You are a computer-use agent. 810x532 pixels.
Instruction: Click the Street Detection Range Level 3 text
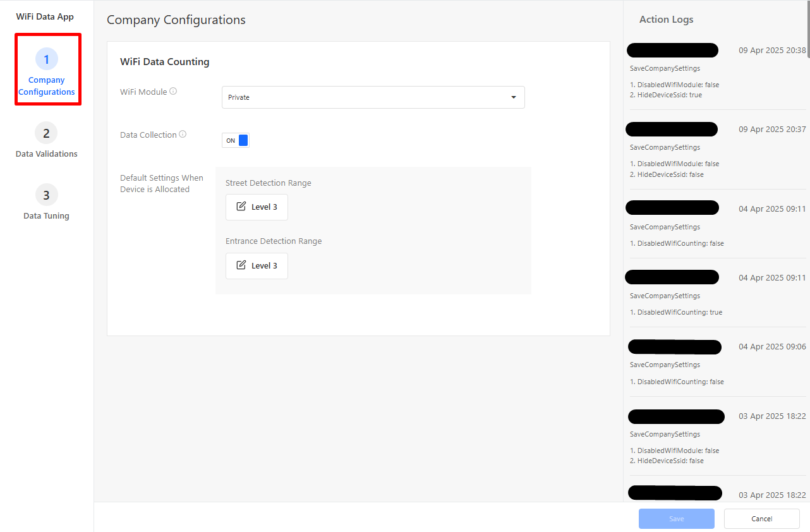264,207
